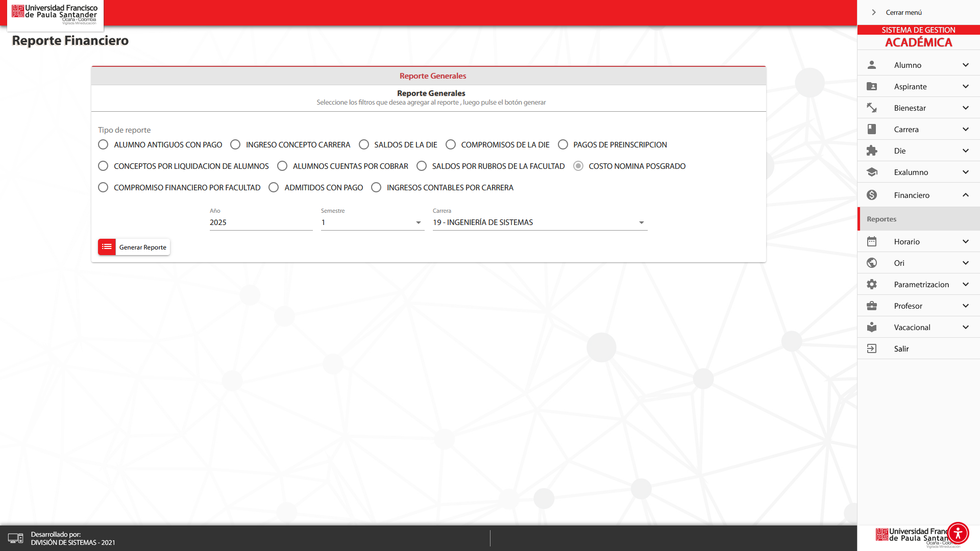Click the Horario calendar icon

click(x=872, y=241)
